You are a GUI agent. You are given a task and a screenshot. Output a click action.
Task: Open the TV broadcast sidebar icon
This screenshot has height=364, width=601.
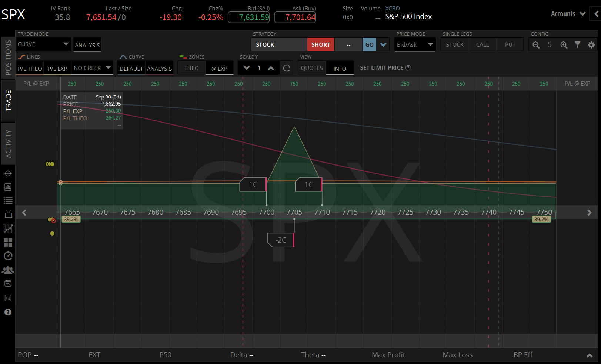(x=8, y=214)
